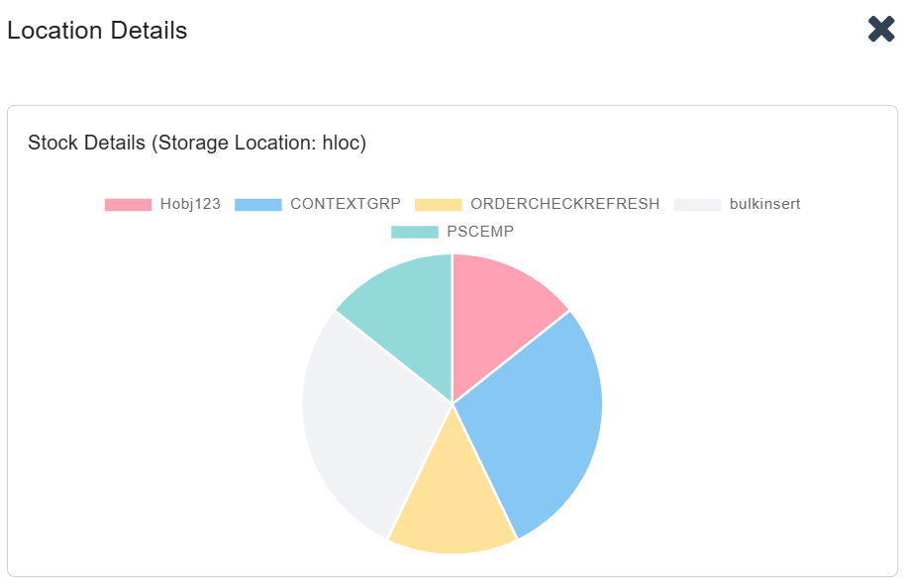Click the pink Hobj123 legend swatch

tap(128, 205)
